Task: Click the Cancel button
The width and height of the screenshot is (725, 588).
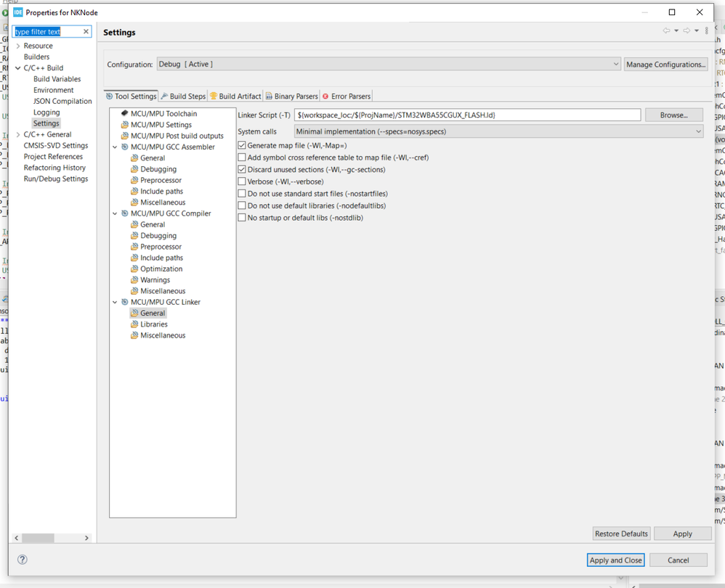Action: click(678, 560)
